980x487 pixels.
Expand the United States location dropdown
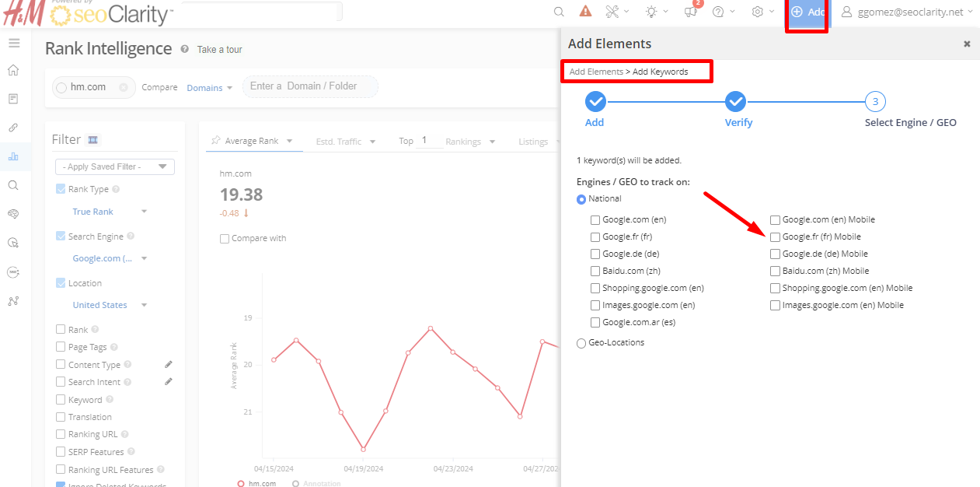(x=109, y=305)
